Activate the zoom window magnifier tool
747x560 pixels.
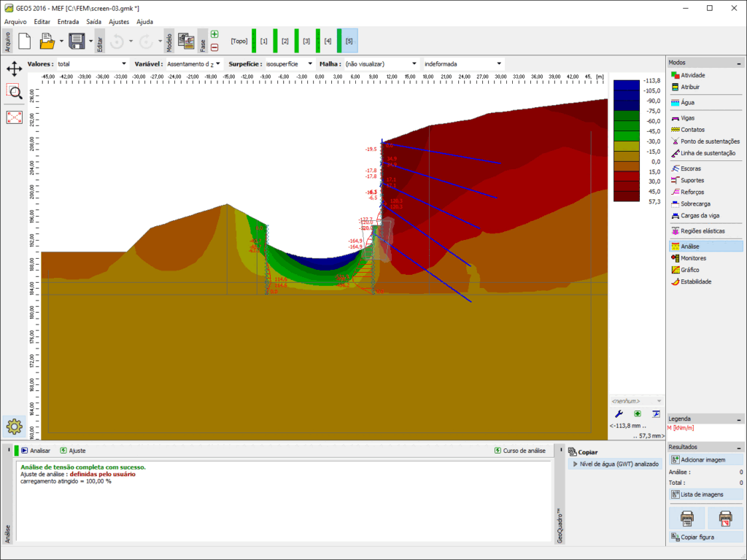click(14, 91)
